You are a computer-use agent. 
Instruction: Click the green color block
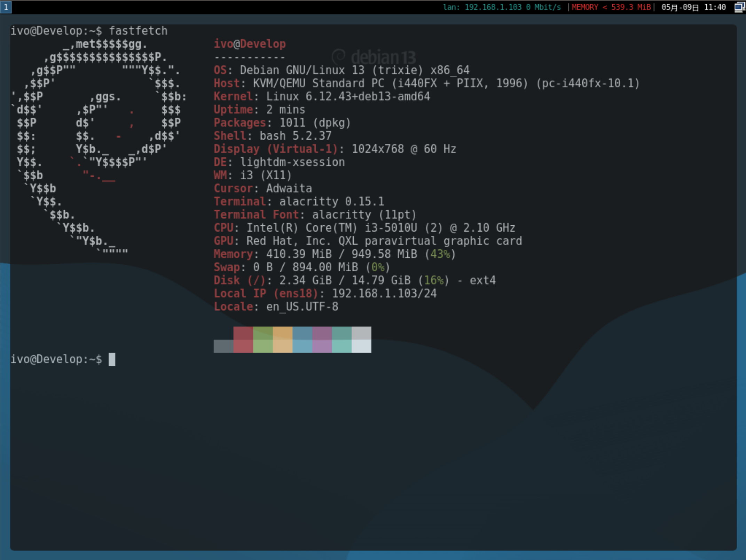click(263, 340)
